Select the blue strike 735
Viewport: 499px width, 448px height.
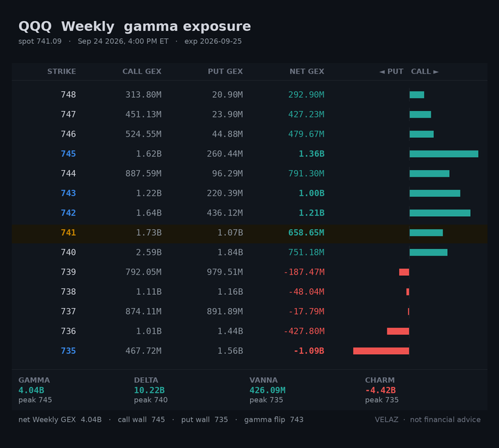[68, 351]
